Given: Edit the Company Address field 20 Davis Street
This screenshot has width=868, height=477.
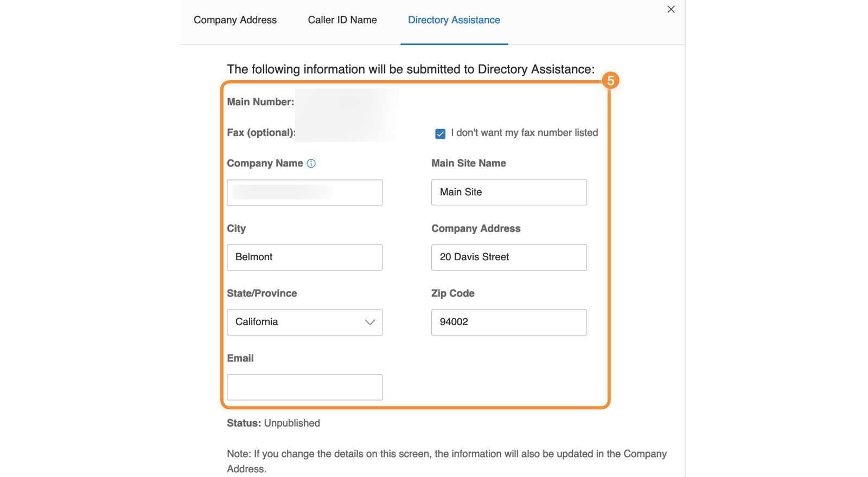Looking at the screenshot, I should [509, 257].
